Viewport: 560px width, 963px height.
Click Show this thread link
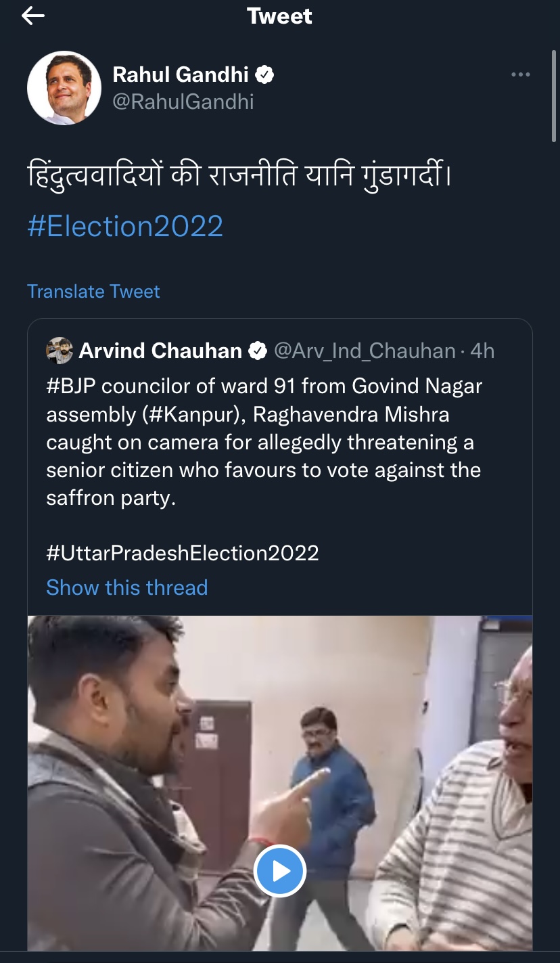click(x=126, y=587)
